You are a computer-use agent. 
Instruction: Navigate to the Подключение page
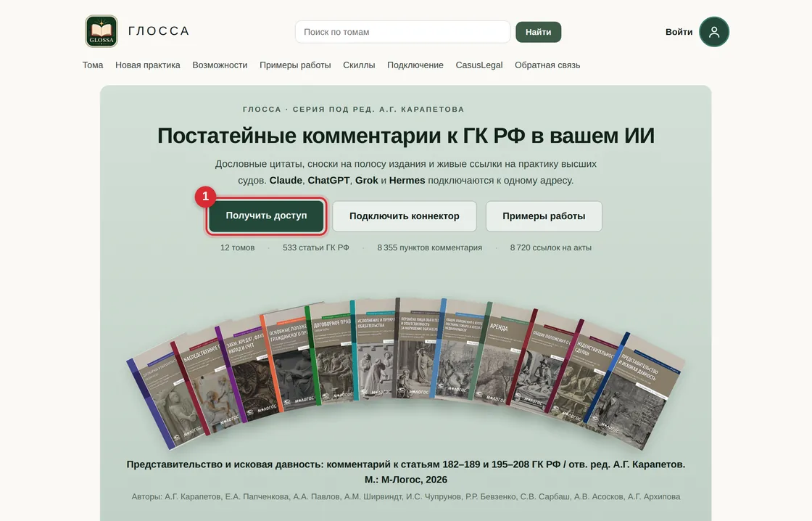pyautogui.click(x=415, y=65)
